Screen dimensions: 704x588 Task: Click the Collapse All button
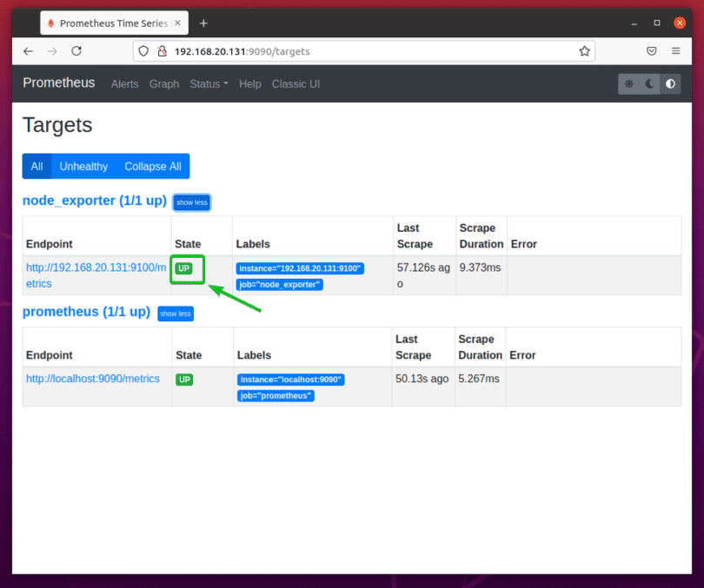point(153,167)
